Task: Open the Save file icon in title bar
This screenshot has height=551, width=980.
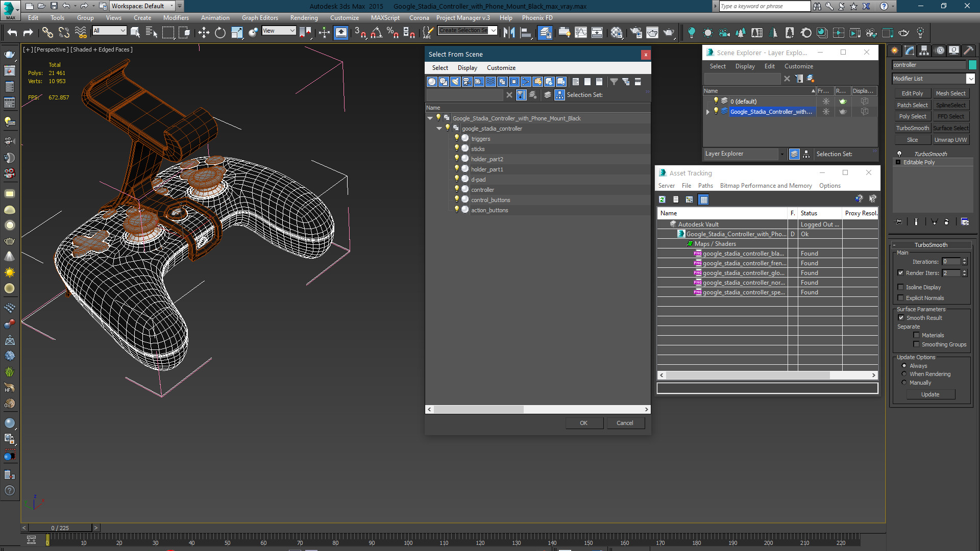Action: coord(54,6)
